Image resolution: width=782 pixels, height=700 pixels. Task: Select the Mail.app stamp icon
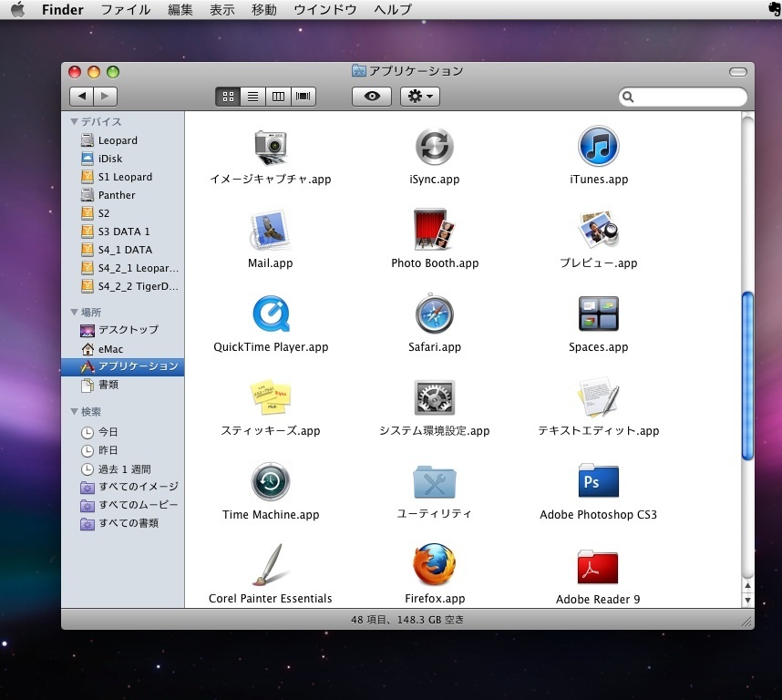pos(271,231)
